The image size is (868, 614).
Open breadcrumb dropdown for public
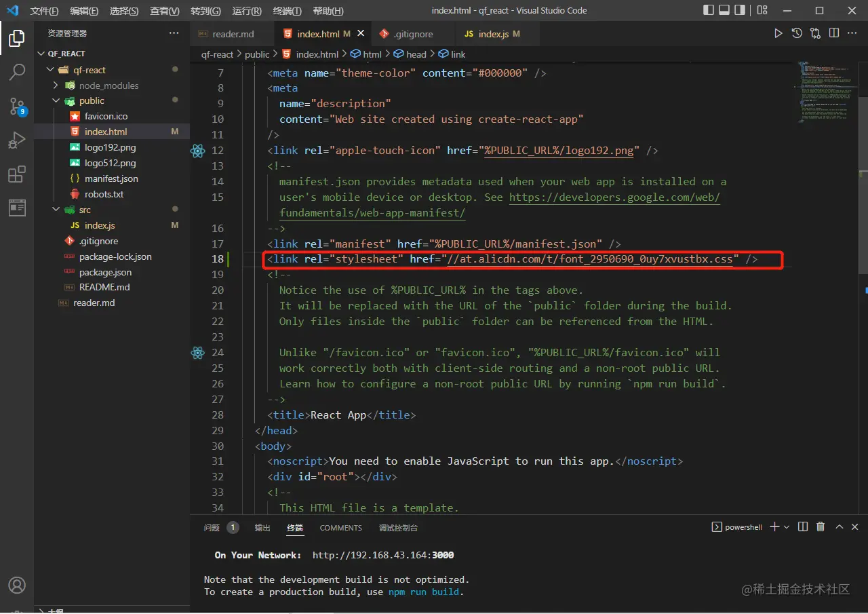pyautogui.click(x=257, y=54)
